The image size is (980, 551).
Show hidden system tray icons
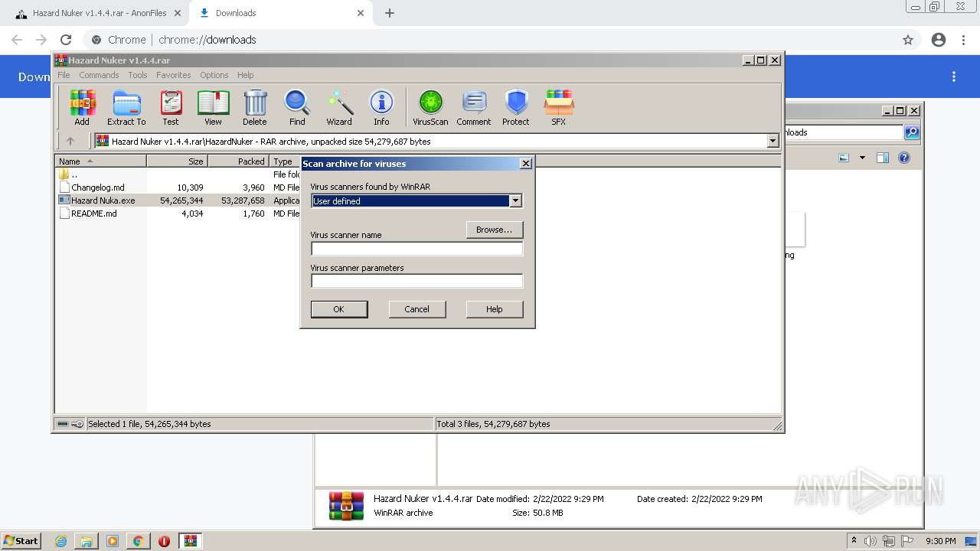tap(854, 540)
